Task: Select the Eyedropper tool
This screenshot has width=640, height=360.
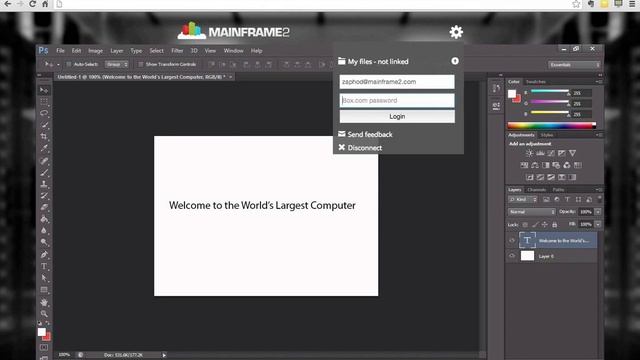Action: [44, 148]
